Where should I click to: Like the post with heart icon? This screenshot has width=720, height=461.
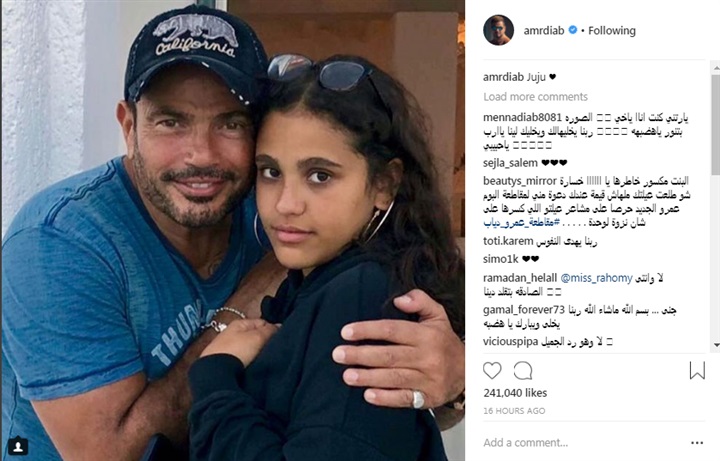pyautogui.click(x=492, y=371)
